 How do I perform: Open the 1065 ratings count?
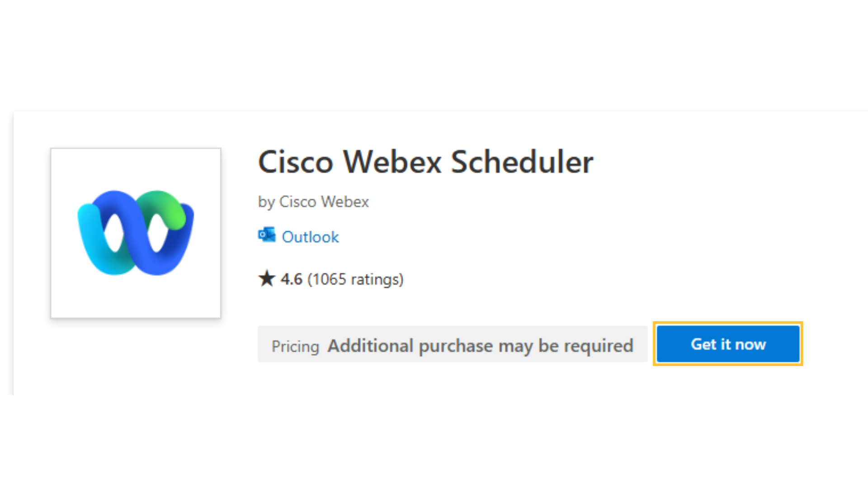[355, 279]
